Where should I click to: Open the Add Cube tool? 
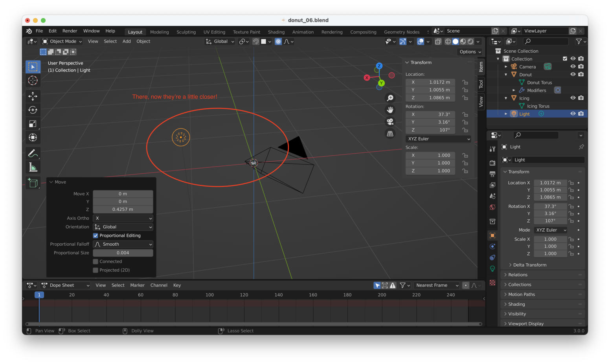coord(33,182)
